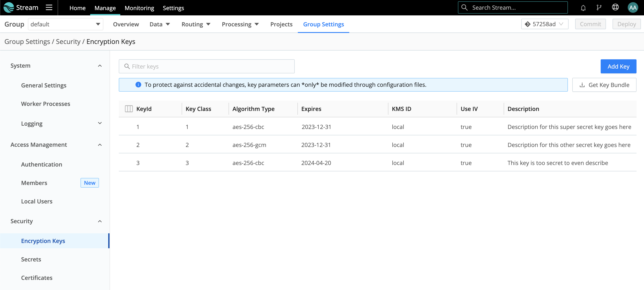The height and width of the screenshot is (290, 644).
Task: Click the Add Key button
Action: click(618, 66)
